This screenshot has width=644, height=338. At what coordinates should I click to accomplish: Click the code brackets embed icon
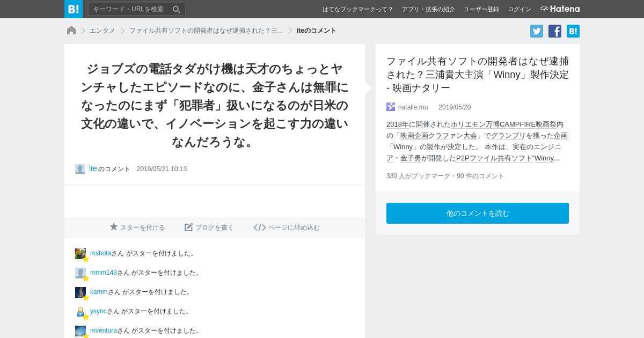[260, 227]
